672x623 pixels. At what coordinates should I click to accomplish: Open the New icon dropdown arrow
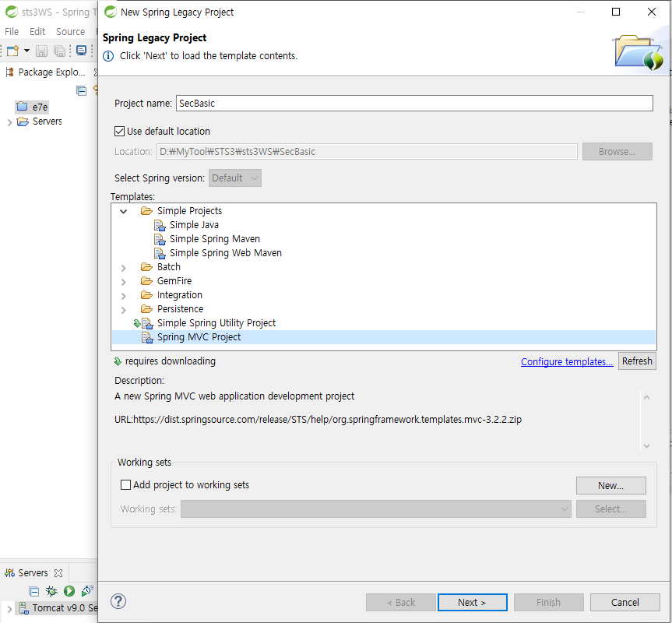pos(26,51)
